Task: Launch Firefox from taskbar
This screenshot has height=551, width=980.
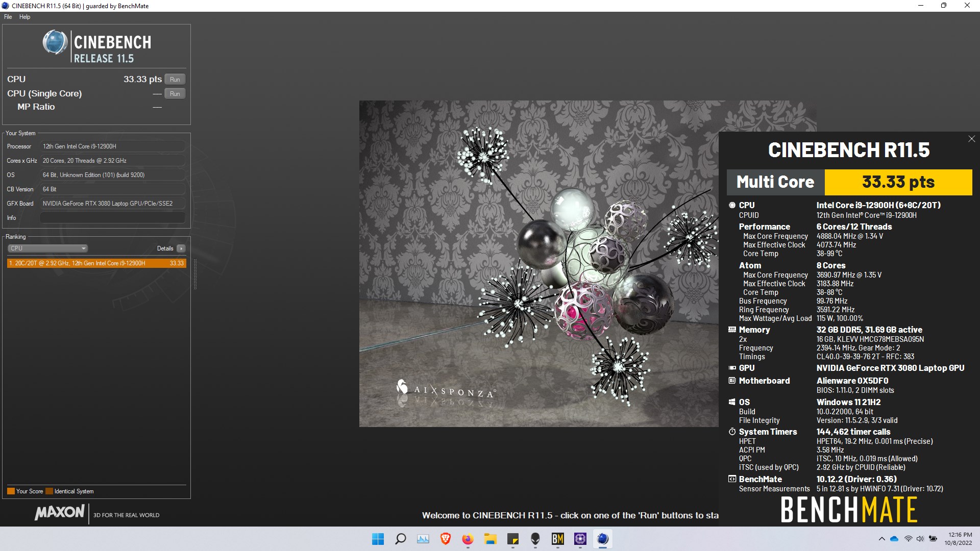Action: tap(468, 539)
